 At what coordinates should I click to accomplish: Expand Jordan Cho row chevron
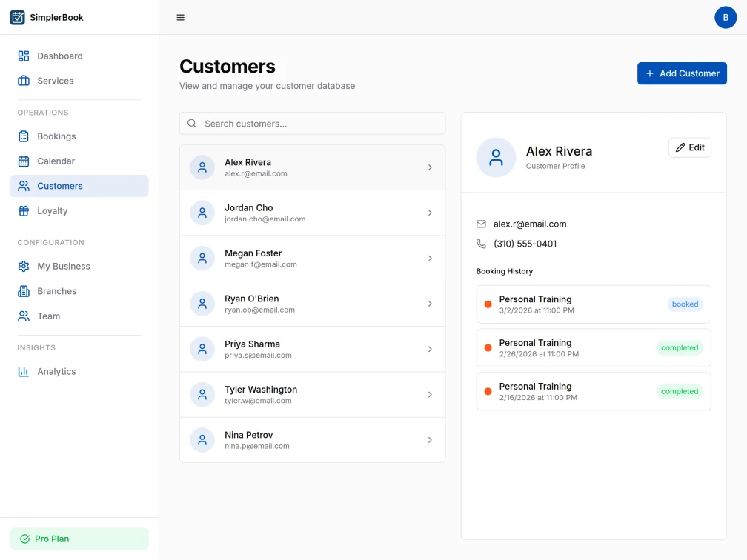coord(430,213)
